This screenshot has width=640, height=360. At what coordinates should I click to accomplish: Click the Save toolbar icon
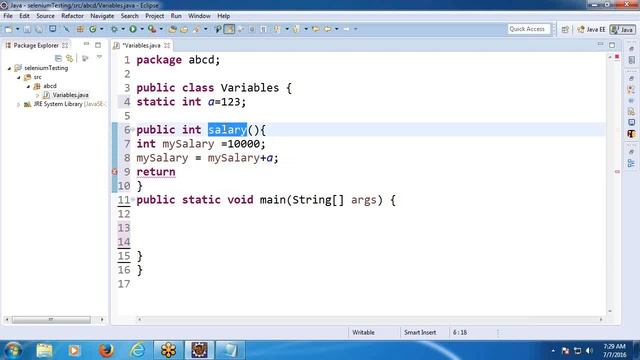tap(27, 29)
